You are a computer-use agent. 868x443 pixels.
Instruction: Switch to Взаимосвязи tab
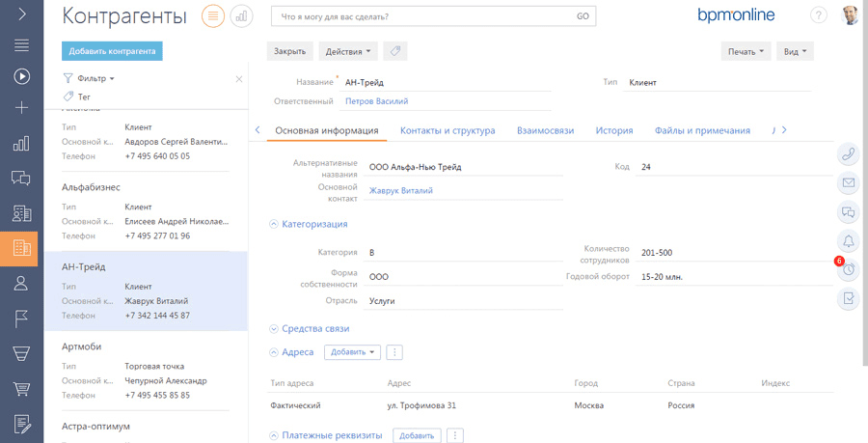[x=545, y=130]
